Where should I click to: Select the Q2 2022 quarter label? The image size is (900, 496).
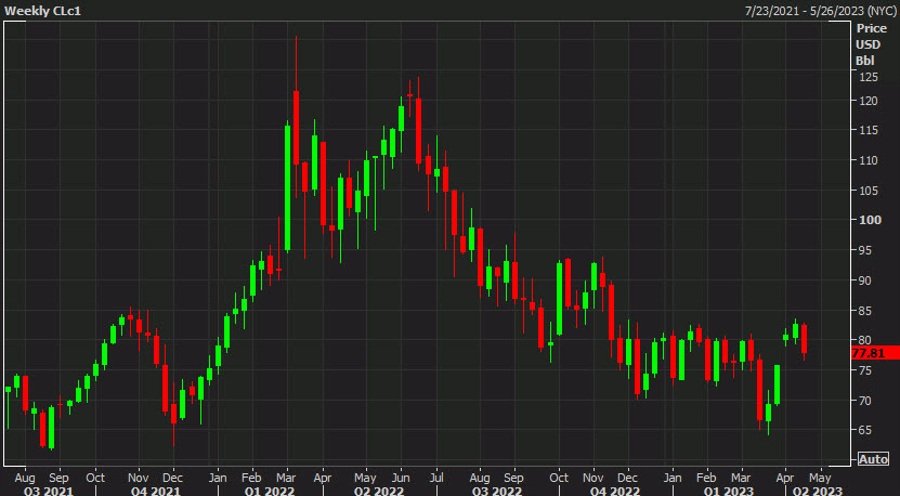[x=377, y=490]
